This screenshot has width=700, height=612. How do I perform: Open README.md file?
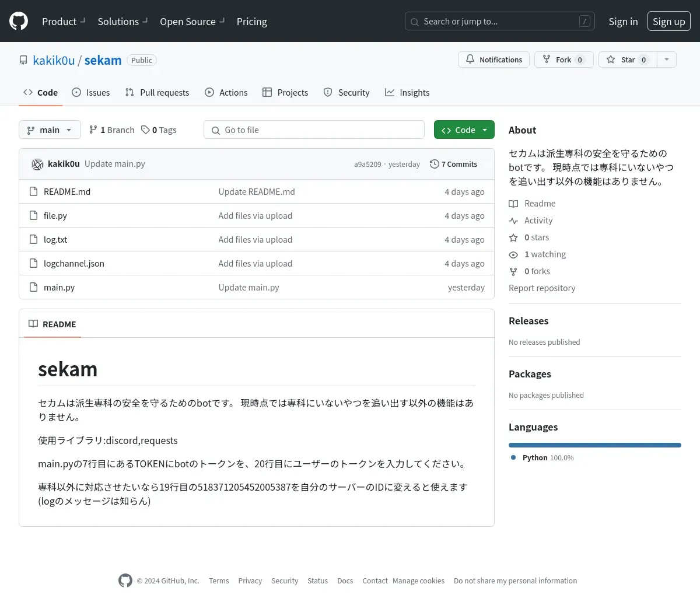[x=67, y=191]
